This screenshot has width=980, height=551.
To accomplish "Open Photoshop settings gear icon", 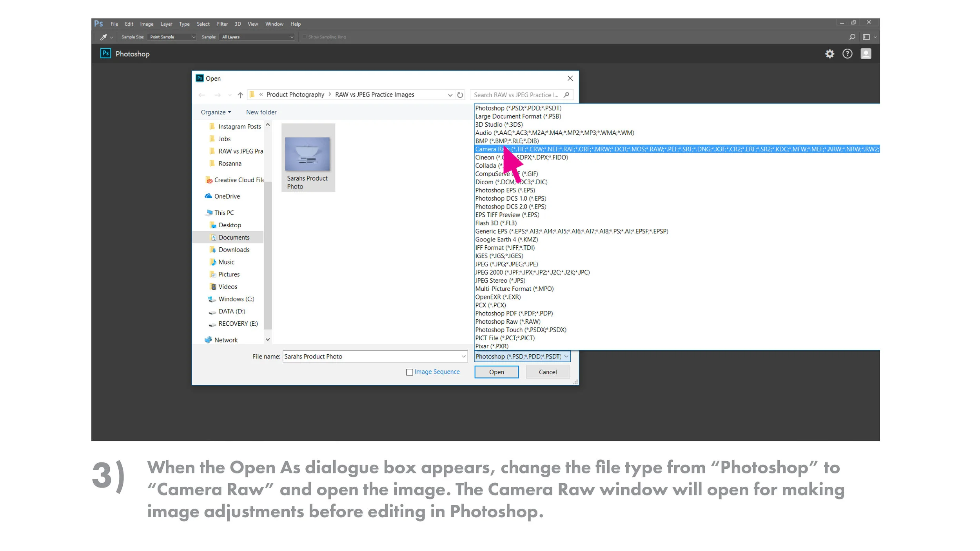I will click(829, 54).
